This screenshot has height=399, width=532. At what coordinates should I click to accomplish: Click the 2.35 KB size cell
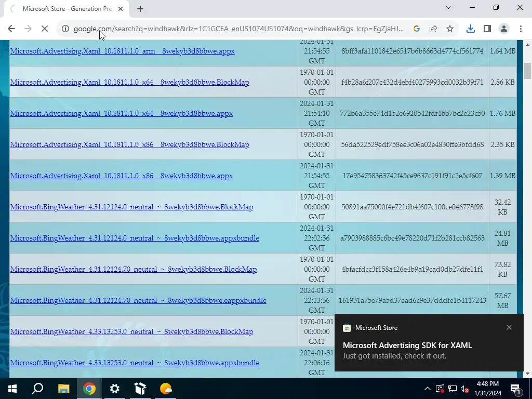pos(502,144)
